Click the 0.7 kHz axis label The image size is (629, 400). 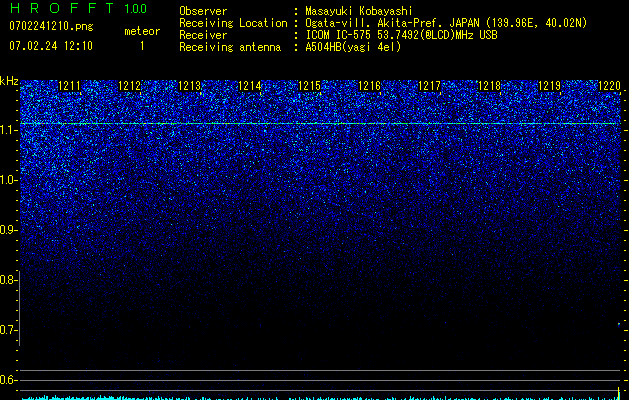click(7, 330)
